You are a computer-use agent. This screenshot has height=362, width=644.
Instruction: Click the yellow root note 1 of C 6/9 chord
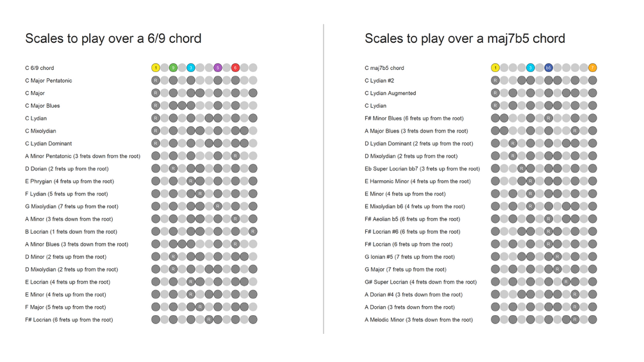[x=156, y=68]
